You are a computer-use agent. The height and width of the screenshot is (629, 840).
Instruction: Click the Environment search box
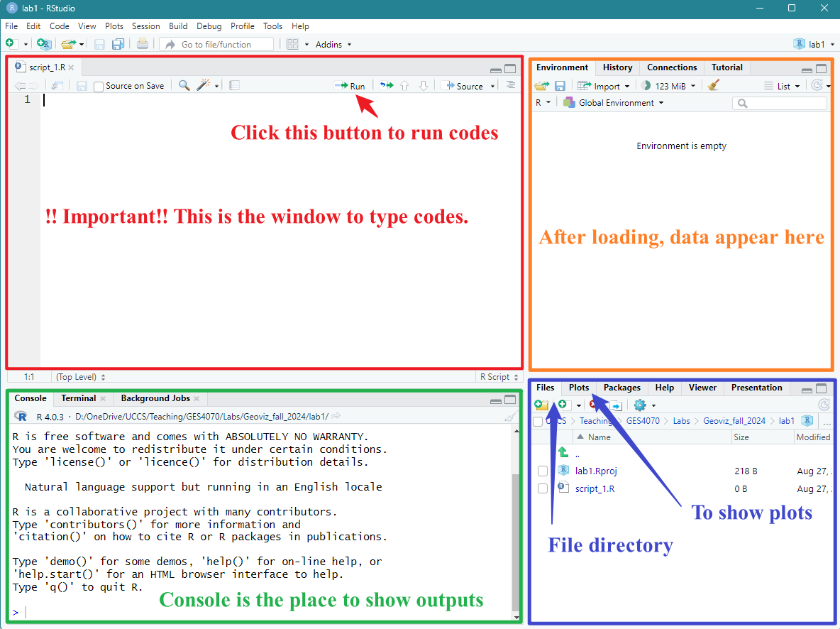point(780,103)
